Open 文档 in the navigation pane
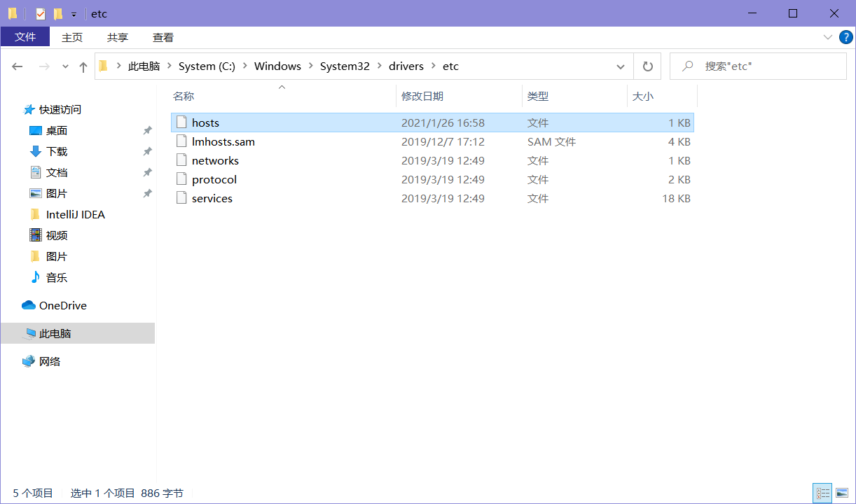Viewport: 856px width, 504px height. (57, 172)
